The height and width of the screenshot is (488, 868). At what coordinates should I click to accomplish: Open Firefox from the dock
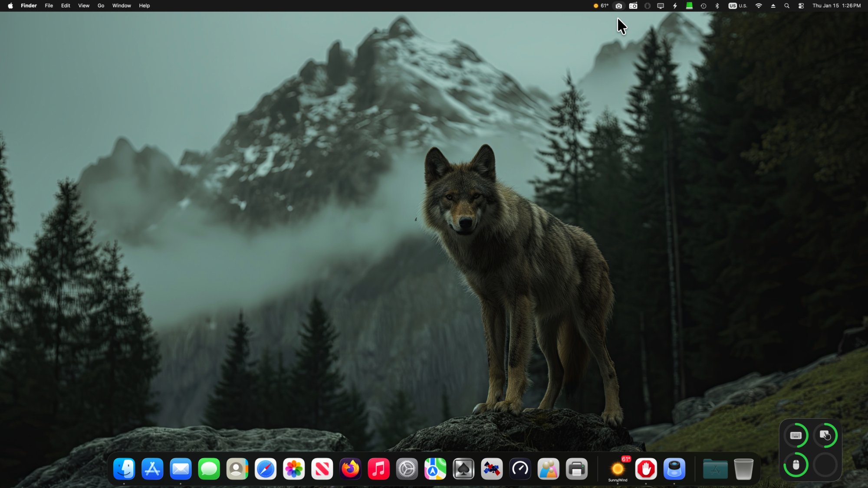(x=350, y=469)
